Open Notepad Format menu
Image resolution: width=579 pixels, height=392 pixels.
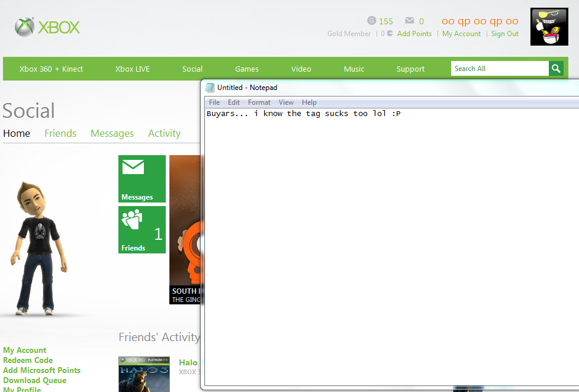259,102
